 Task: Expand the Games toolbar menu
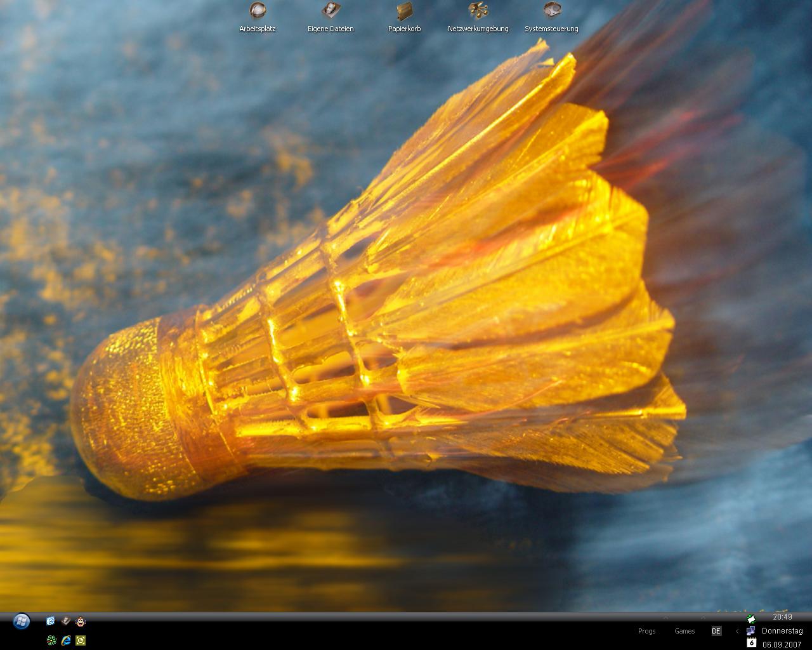pos(684,631)
